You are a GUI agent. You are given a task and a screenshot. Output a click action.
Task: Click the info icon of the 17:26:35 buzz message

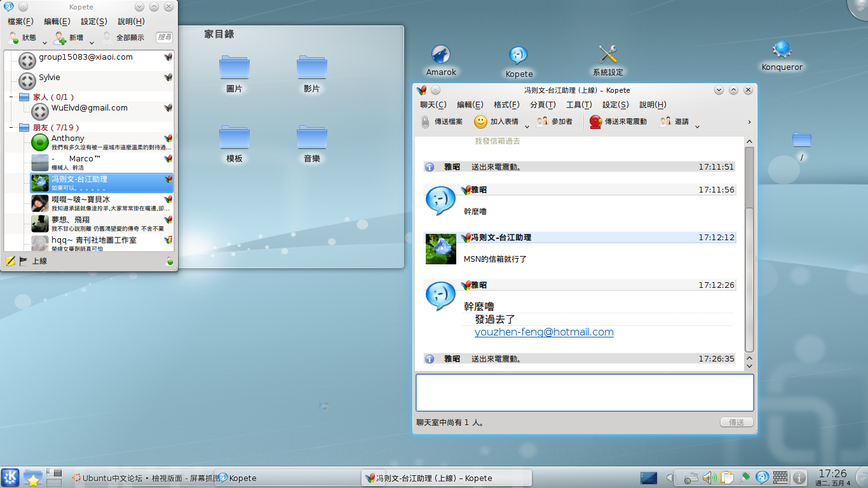[x=430, y=359]
